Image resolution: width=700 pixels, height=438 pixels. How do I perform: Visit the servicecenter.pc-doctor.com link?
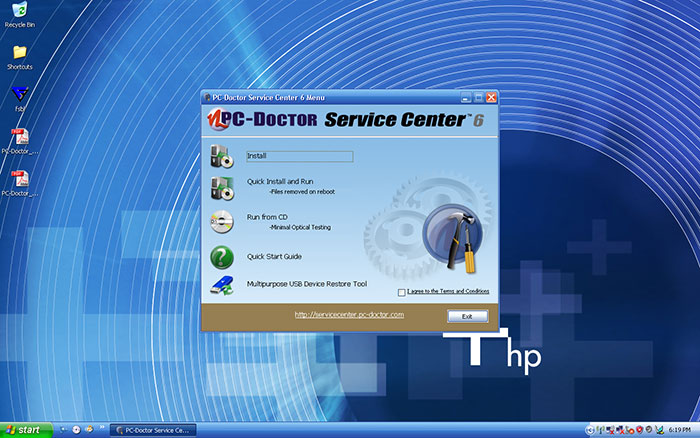pos(349,315)
